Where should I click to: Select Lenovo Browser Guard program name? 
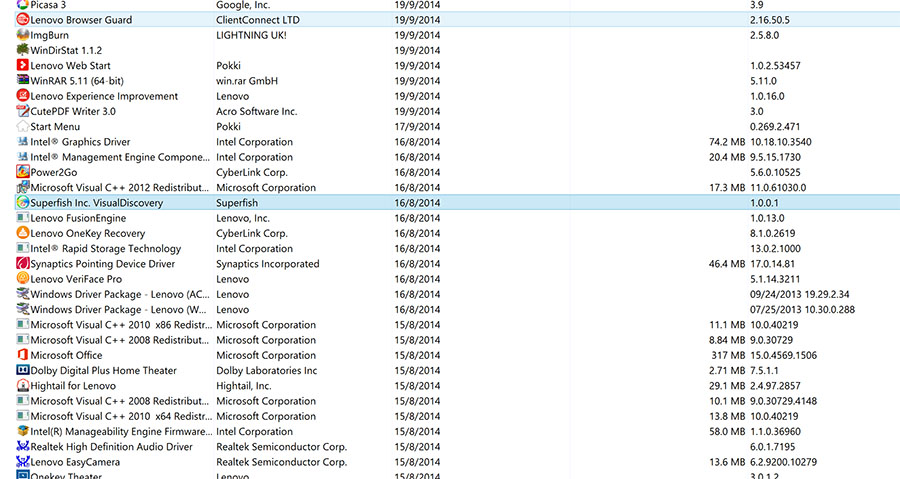[x=81, y=20]
